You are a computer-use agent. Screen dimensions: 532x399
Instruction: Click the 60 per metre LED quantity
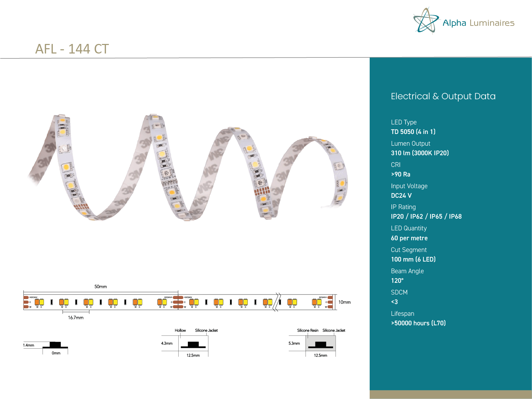(x=409, y=238)
